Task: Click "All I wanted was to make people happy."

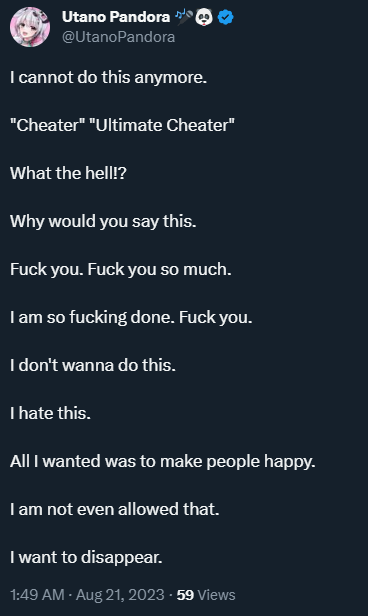Action: (x=163, y=462)
